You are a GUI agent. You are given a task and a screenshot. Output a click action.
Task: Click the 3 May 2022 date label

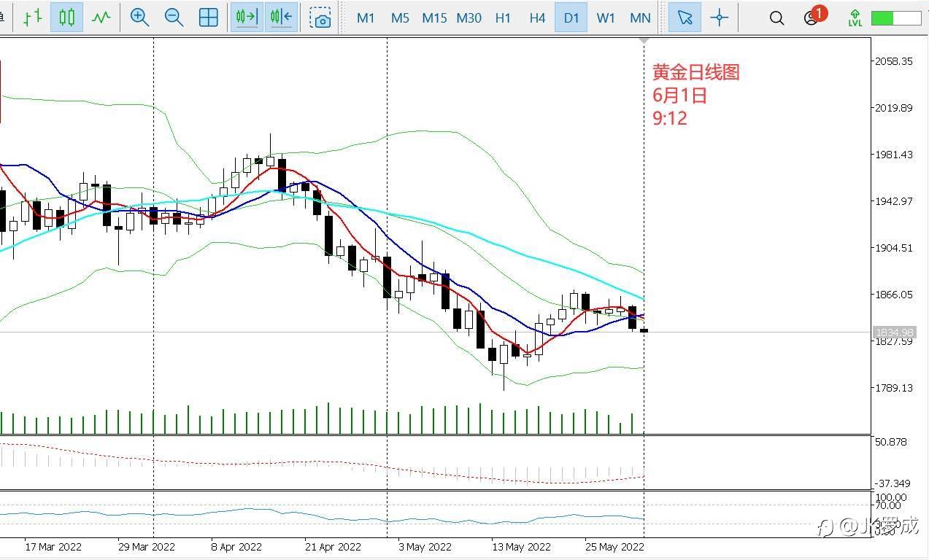coord(425,546)
